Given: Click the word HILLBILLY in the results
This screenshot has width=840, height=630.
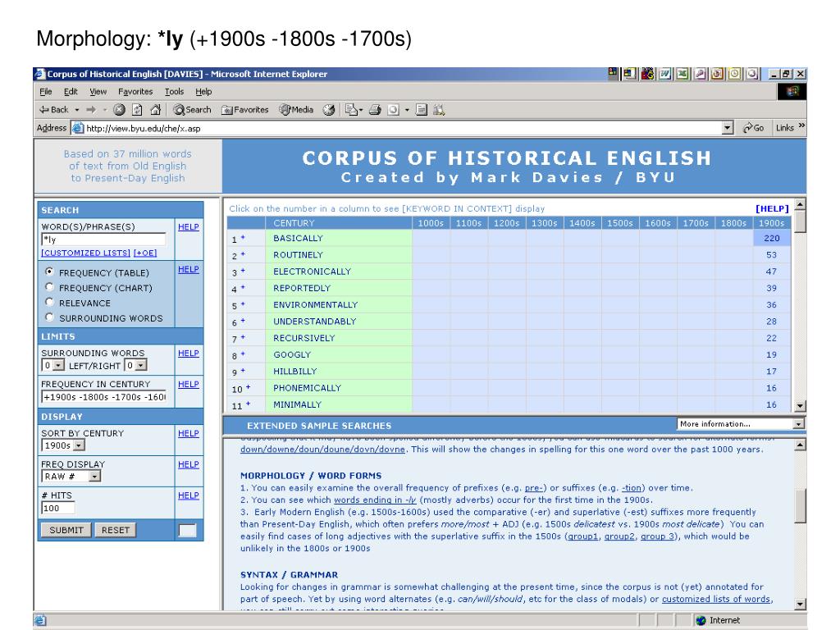Looking at the screenshot, I should (x=294, y=372).
